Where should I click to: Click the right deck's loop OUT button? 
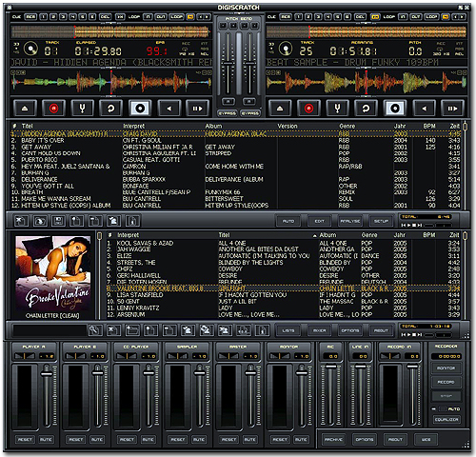point(416,16)
